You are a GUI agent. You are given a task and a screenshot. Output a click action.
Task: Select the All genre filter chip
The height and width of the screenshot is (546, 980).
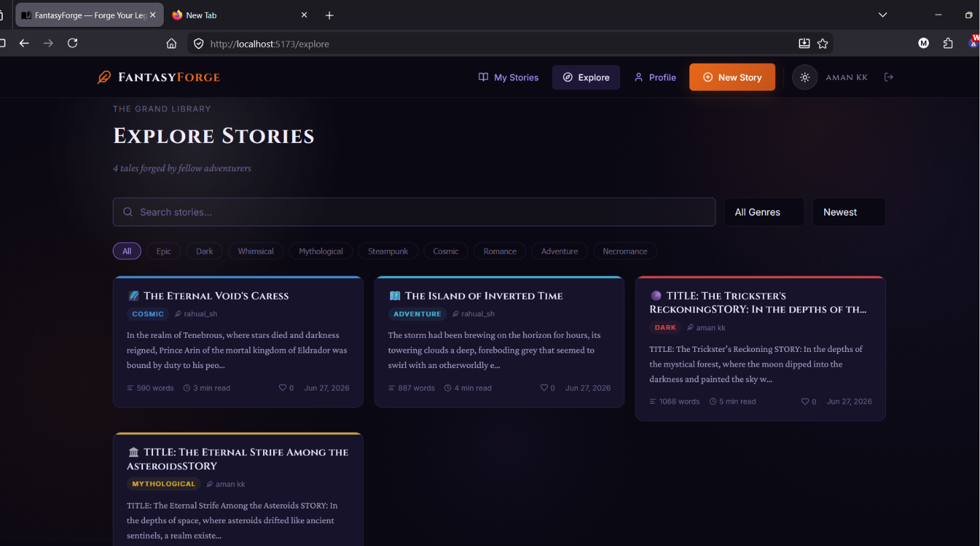coord(127,251)
